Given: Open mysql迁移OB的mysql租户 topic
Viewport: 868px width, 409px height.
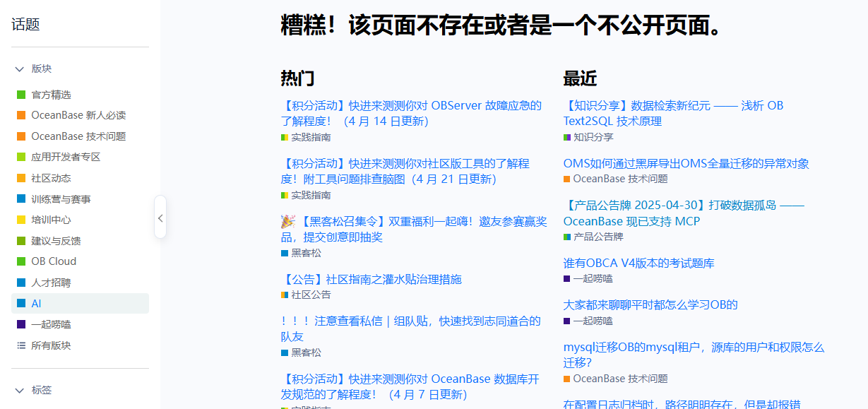Looking at the screenshot, I should point(694,355).
